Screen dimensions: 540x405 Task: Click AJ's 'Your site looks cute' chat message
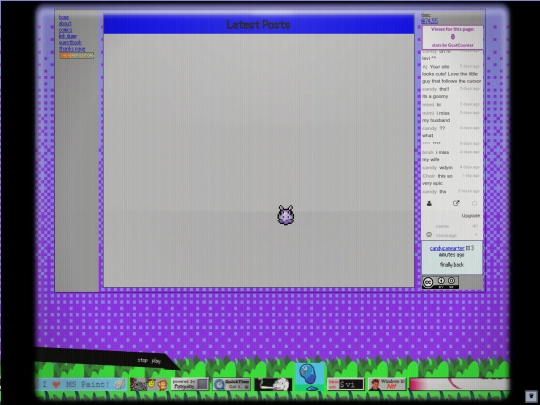pos(451,74)
